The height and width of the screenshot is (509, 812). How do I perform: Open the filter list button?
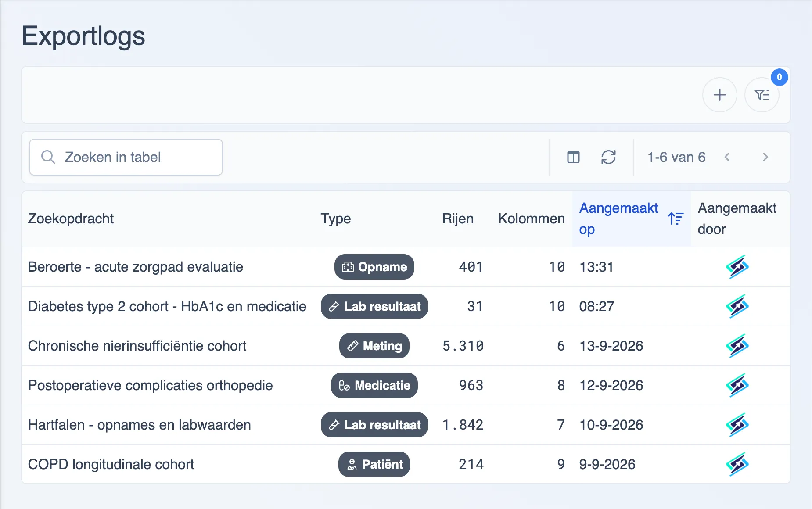click(x=762, y=95)
